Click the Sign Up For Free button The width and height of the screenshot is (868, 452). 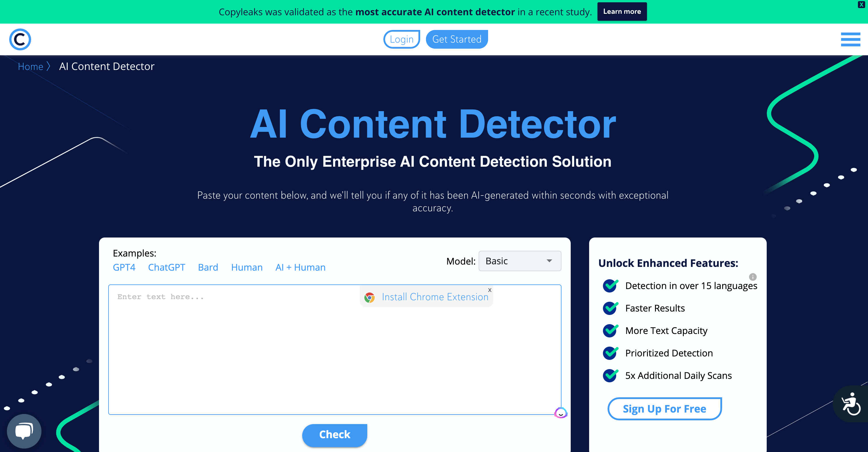665,408
